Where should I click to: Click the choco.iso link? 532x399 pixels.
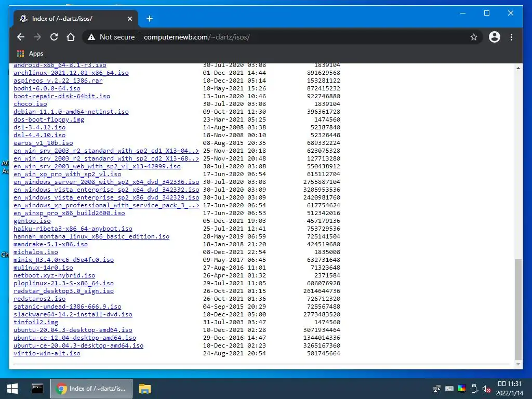(30, 104)
